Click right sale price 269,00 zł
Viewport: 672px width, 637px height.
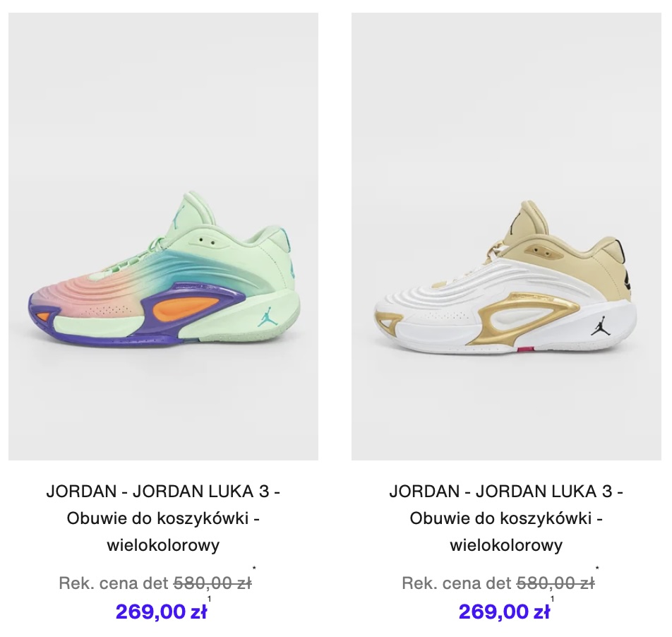[505, 612]
